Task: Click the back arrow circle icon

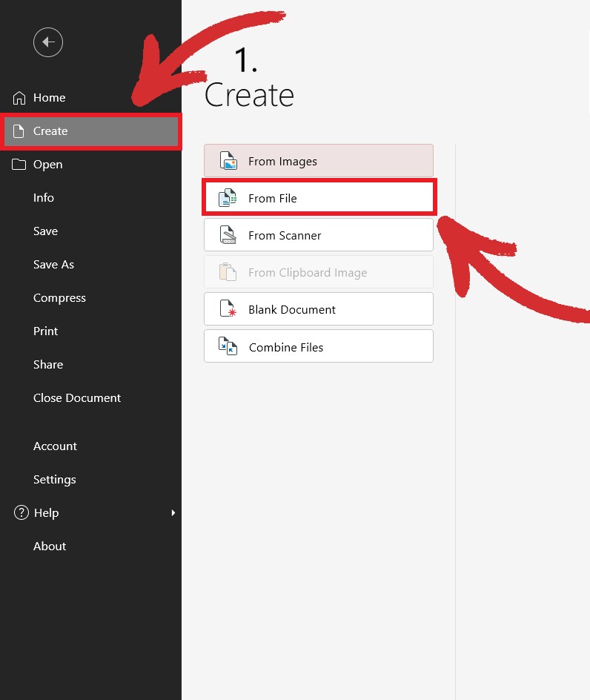Action: [x=48, y=42]
